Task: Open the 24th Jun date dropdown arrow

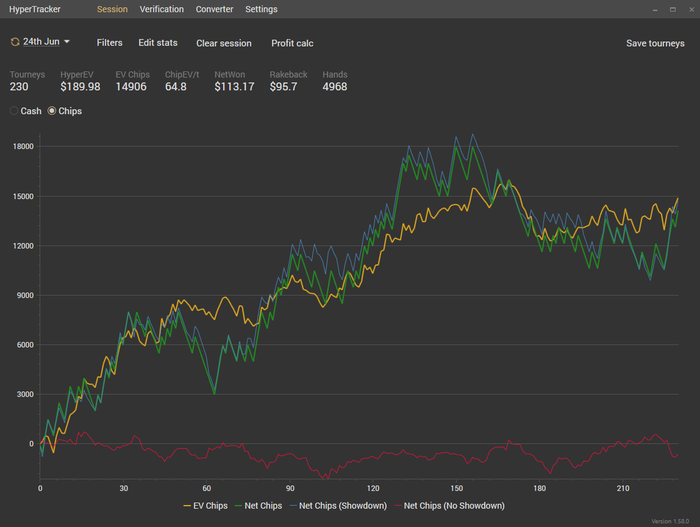Action: (67, 42)
